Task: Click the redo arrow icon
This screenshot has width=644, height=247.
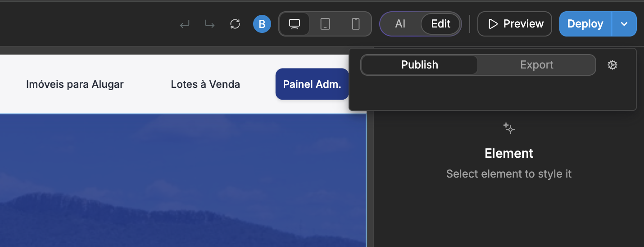Action: click(x=210, y=24)
